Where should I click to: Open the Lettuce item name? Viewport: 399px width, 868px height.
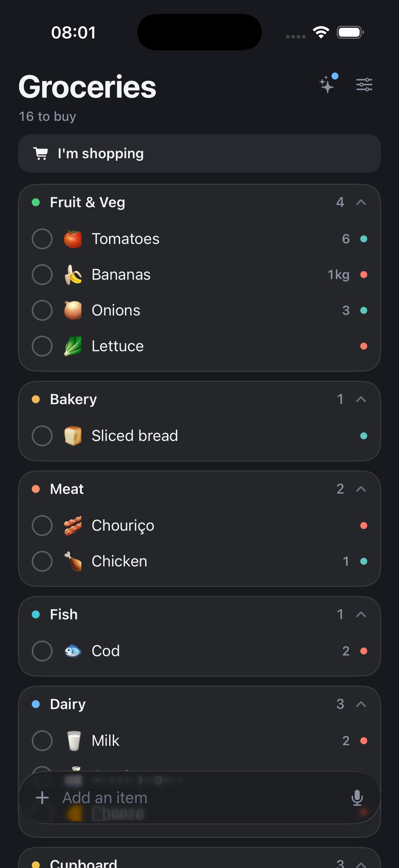[117, 346]
